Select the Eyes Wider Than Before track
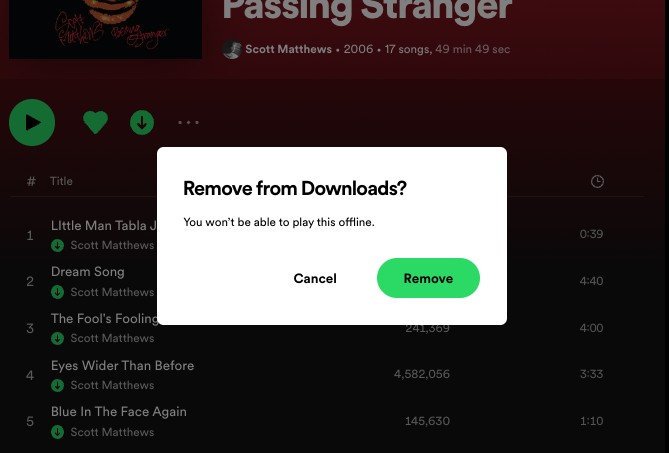Viewport: 669px width, 453px height. tap(327, 375)
